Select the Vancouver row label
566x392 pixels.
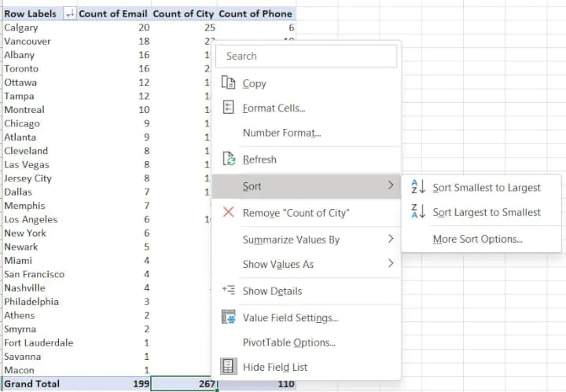tap(28, 41)
